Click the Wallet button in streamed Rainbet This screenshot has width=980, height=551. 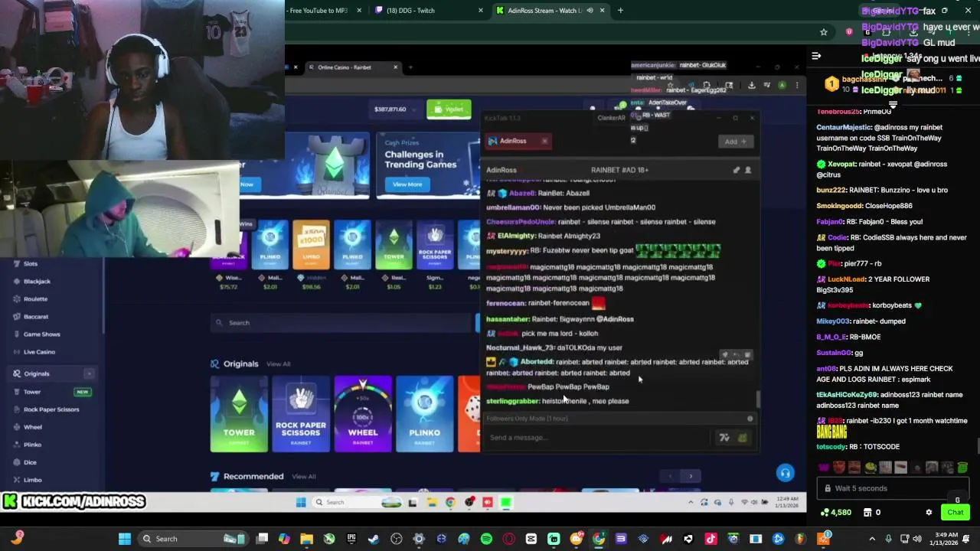pyautogui.click(x=449, y=109)
